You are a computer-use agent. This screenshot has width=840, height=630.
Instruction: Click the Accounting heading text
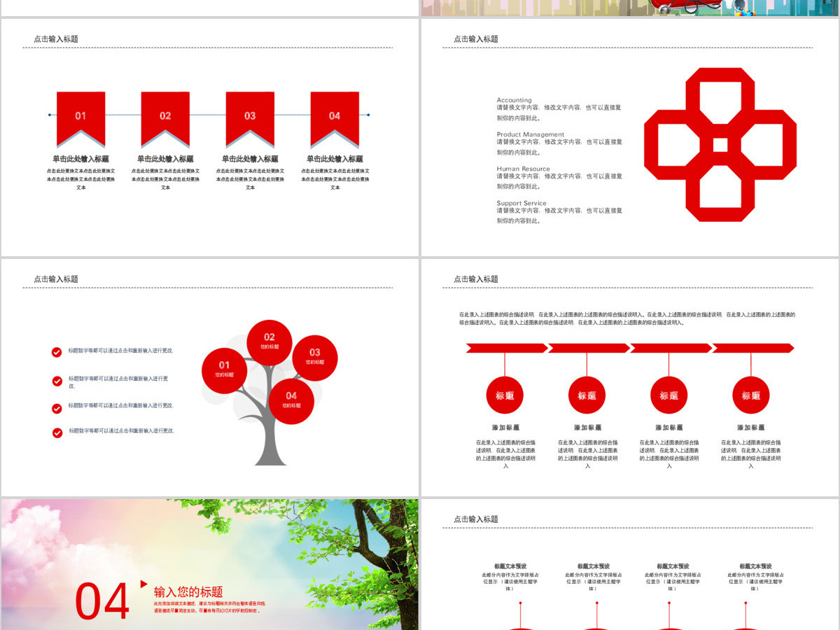tap(514, 100)
